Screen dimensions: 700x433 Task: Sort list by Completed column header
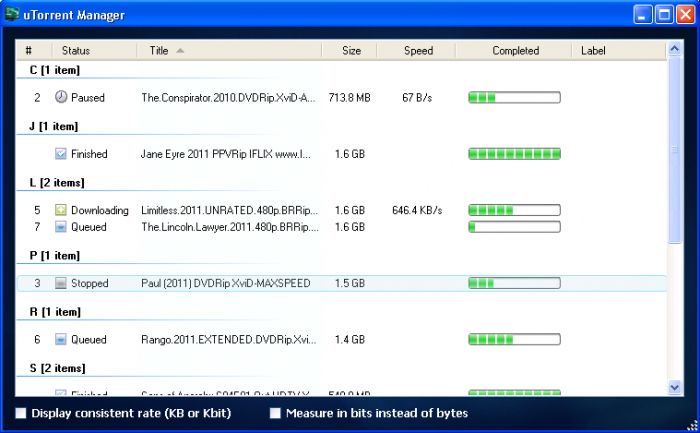(x=513, y=50)
